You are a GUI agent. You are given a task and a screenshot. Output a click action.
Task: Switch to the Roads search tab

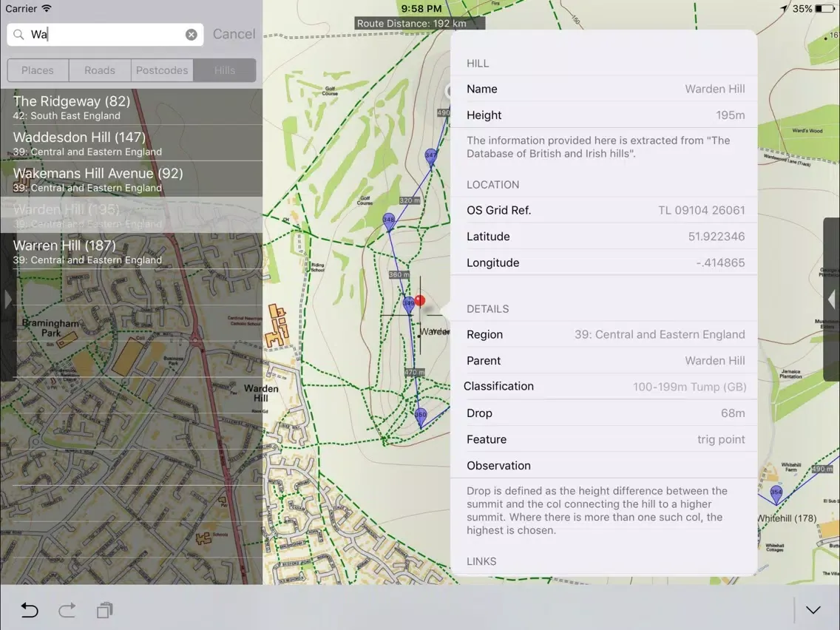point(100,70)
